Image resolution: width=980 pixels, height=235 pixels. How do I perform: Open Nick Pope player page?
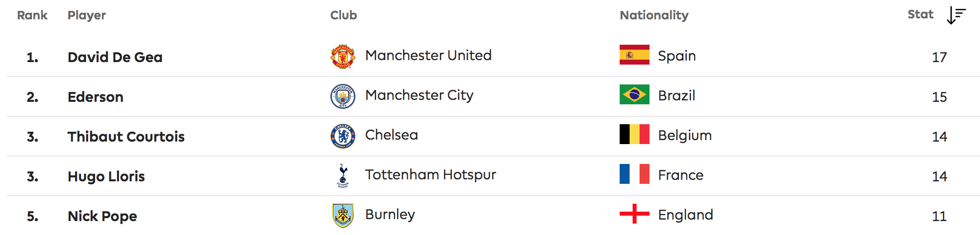102,216
